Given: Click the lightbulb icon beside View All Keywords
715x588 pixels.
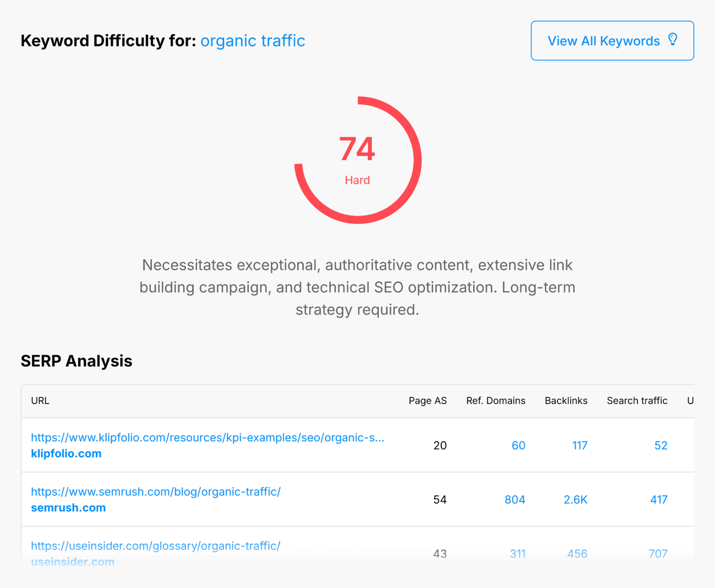Looking at the screenshot, I should [x=672, y=40].
